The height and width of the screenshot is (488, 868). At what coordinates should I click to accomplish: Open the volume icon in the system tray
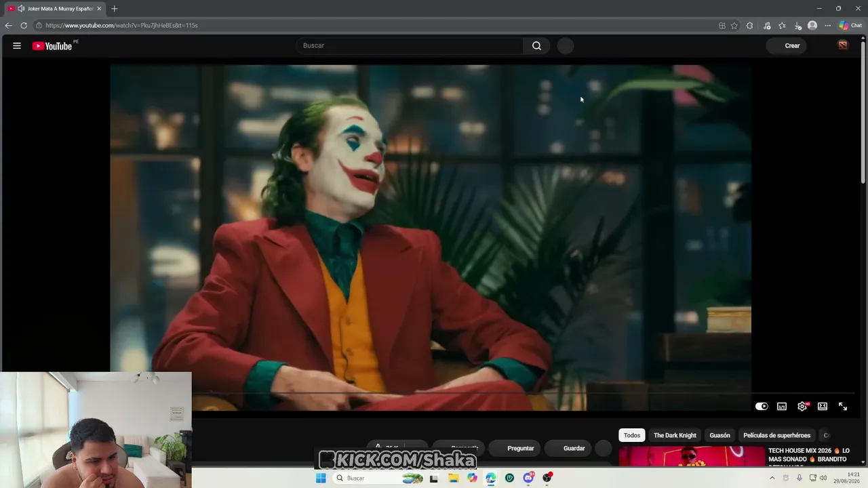click(823, 478)
